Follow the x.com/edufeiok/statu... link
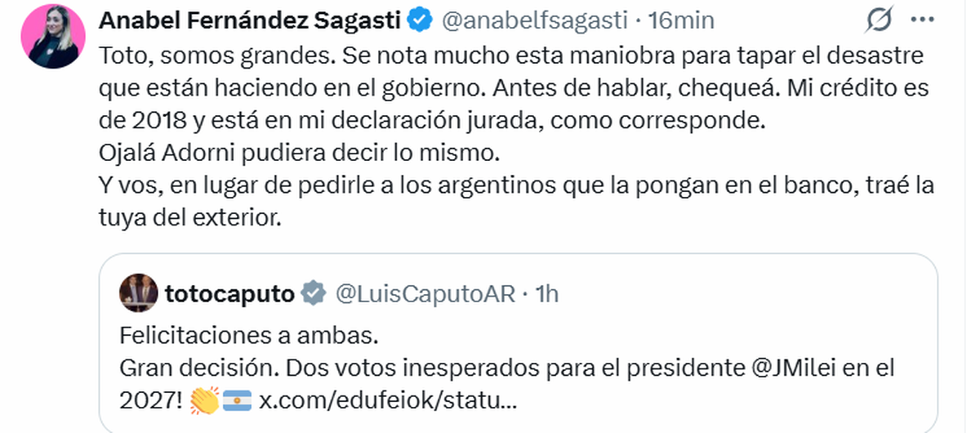The width and height of the screenshot is (980, 433). click(387, 401)
